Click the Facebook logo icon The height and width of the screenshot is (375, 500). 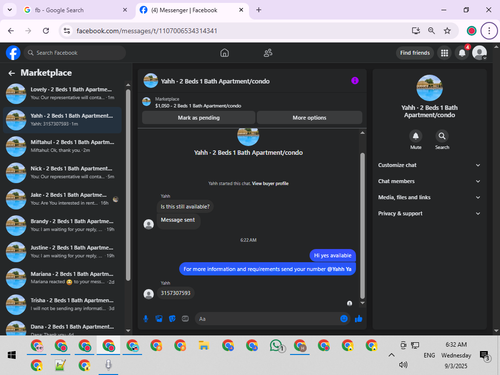point(13,53)
